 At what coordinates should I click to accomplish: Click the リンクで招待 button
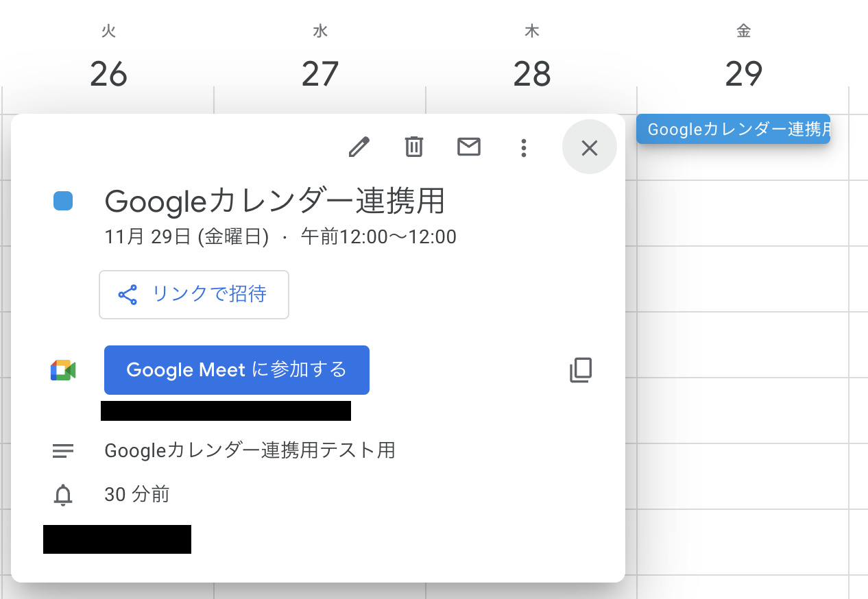(x=194, y=295)
